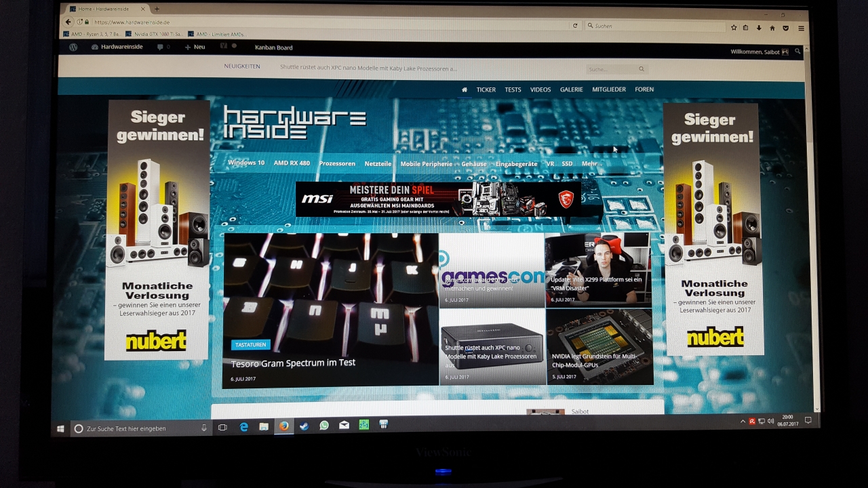The height and width of the screenshot is (488, 868).
Task: Open Task View in the Windows taskbar
Action: point(222,428)
